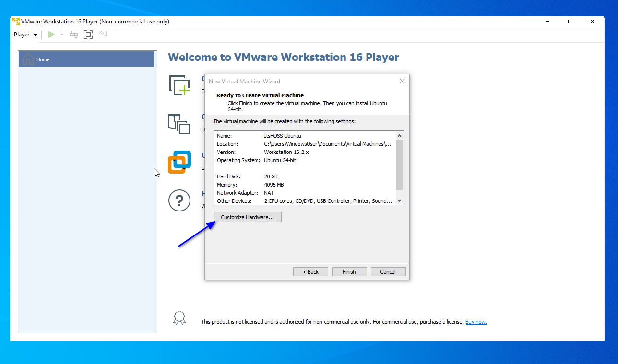Click Finish to create the virtual machine
Viewport: 618px width, 364px height.
click(x=349, y=271)
